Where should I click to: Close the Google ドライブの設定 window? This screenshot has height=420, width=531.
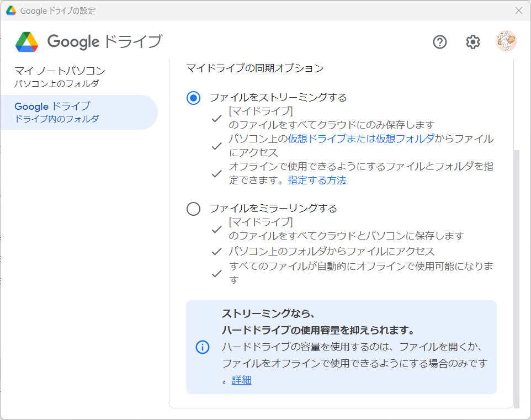tap(518, 10)
